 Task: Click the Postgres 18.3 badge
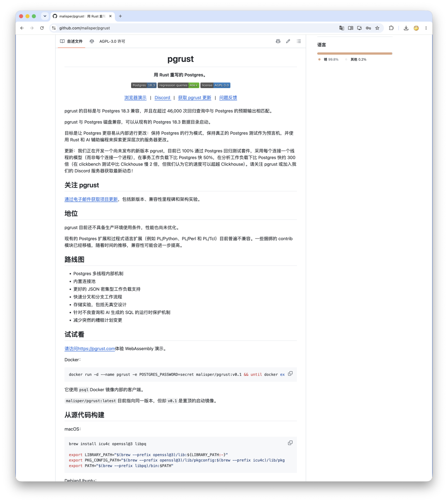pos(144,85)
